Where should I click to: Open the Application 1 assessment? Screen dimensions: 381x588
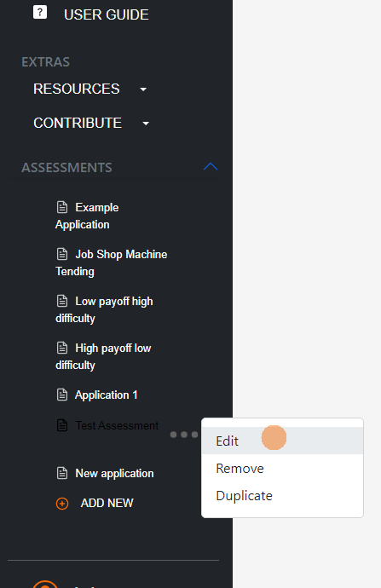107,395
